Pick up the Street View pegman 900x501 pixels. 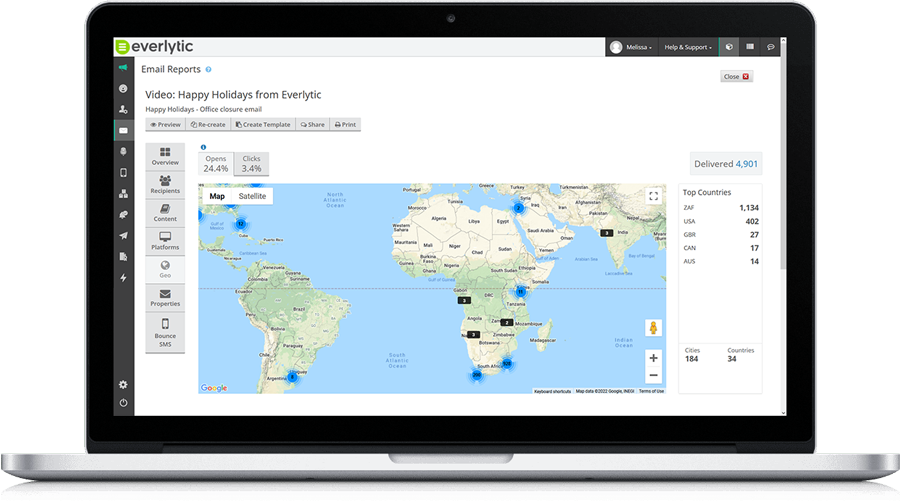click(x=653, y=328)
